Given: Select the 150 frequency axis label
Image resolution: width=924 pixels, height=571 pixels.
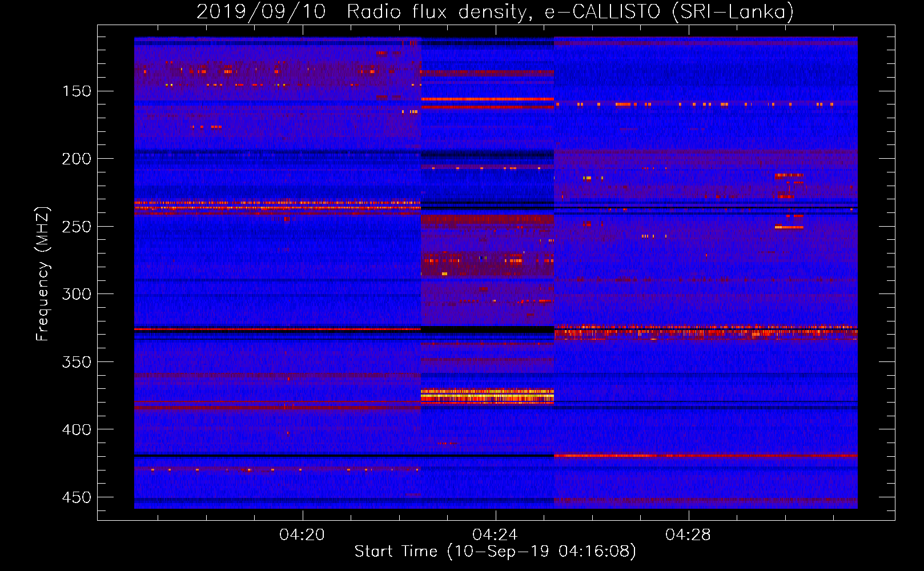Looking at the screenshot, I should [x=77, y=91].
